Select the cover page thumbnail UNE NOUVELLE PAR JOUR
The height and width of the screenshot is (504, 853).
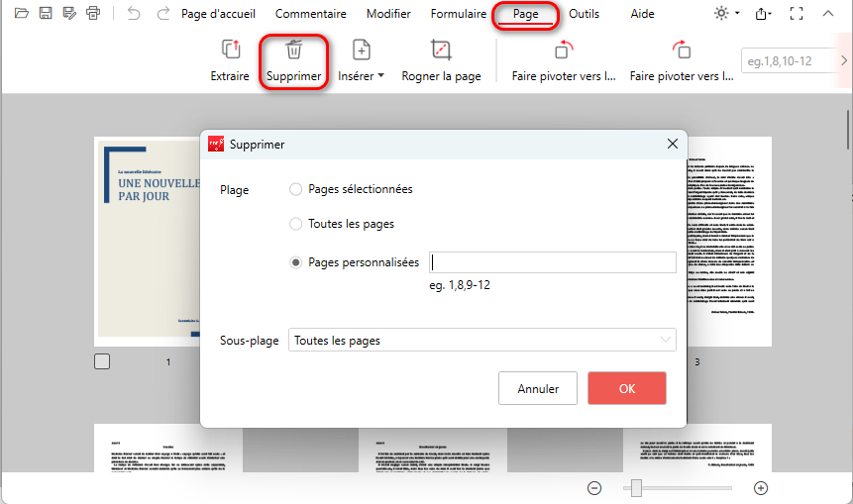pyautogui.click(x=148, y=242)
